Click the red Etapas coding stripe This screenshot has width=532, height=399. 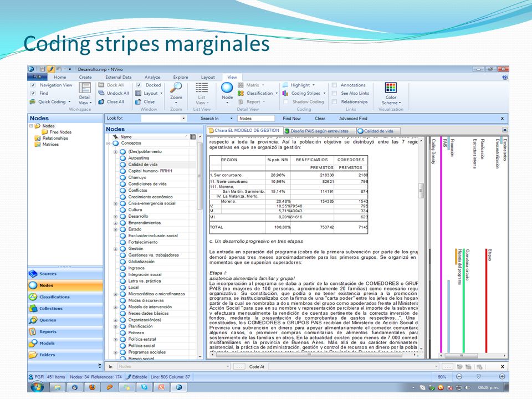click(486, 300)
